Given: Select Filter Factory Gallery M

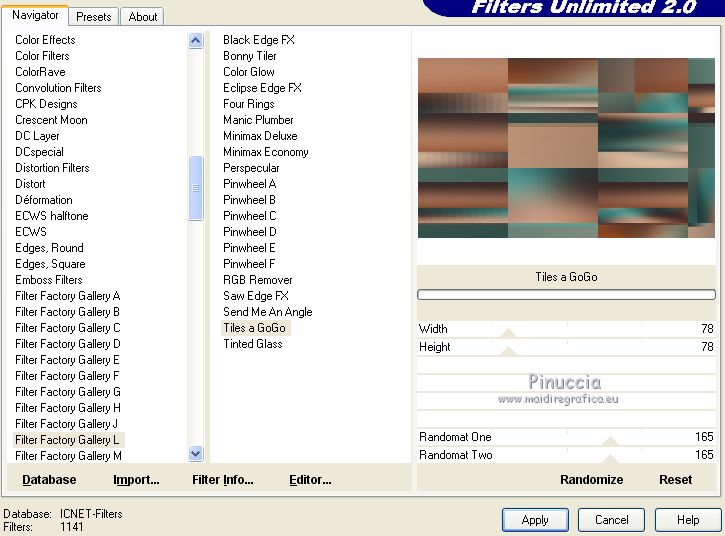Looking at the screenshot, I should (x=68, y=456).
